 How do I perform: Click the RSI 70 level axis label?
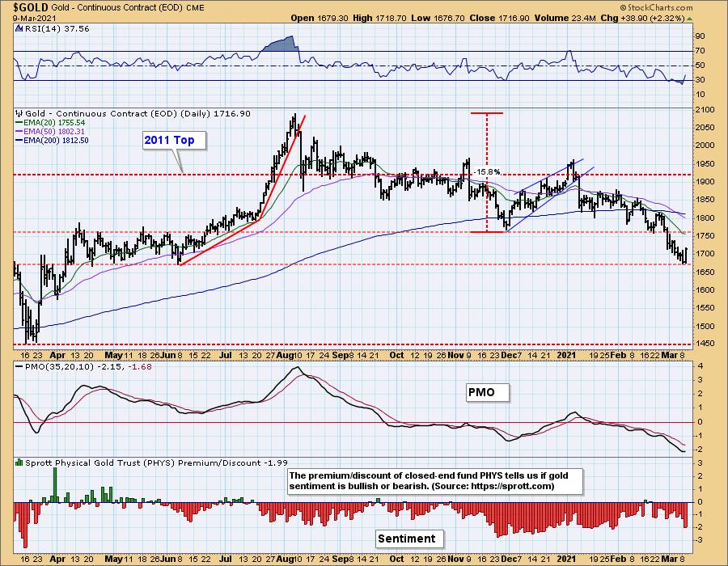[700, 51]
